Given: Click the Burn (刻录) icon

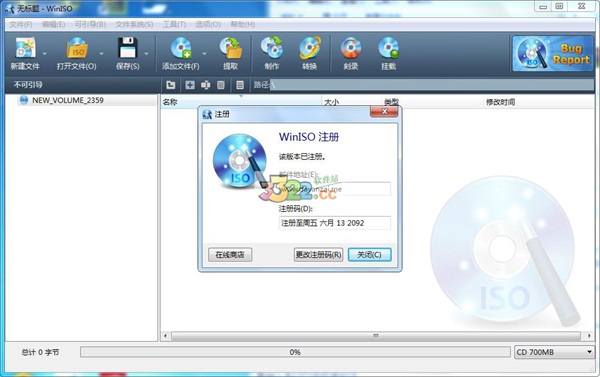Looking at the screenshot, I should (x=351, y=48).
